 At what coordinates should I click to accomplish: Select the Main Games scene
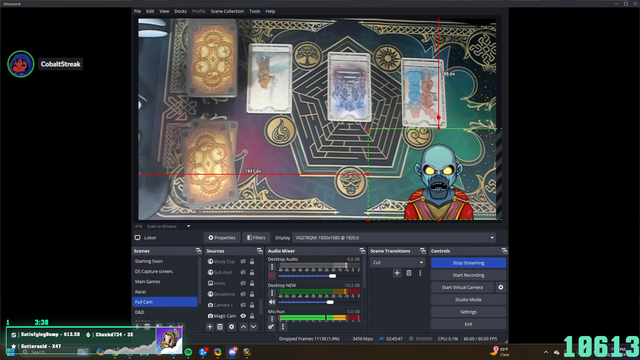tap(165, 282)
